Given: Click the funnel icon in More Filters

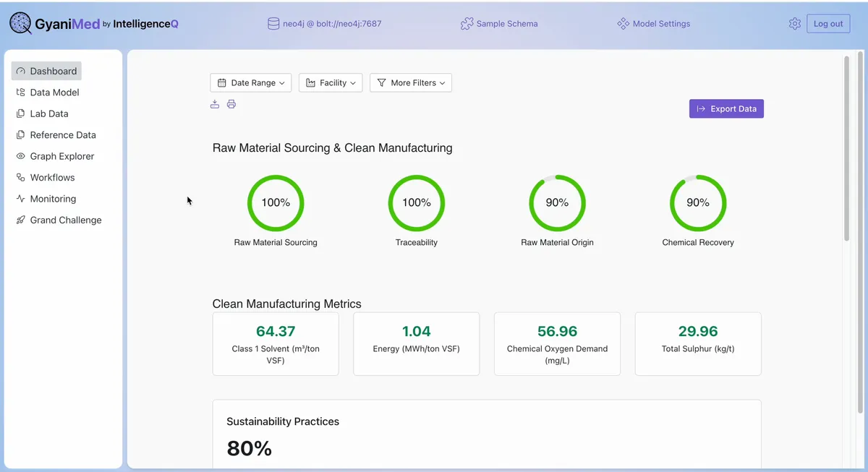Looking at the screenshot, I should [x=382, y=83].
